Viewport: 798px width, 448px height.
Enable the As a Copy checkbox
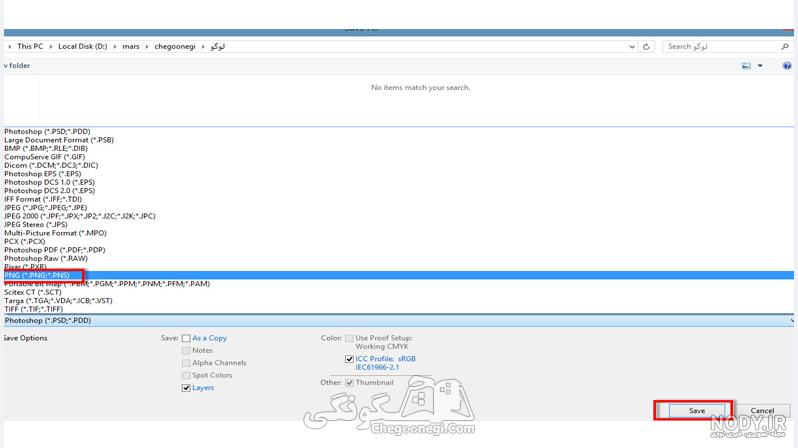[186, 338]
